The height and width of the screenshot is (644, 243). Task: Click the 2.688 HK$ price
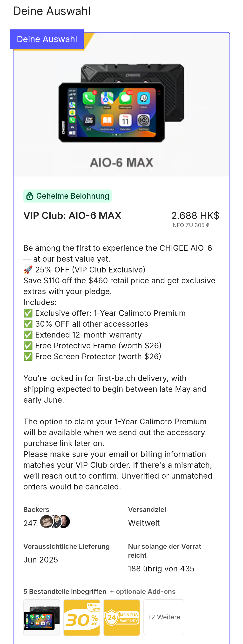195,216
